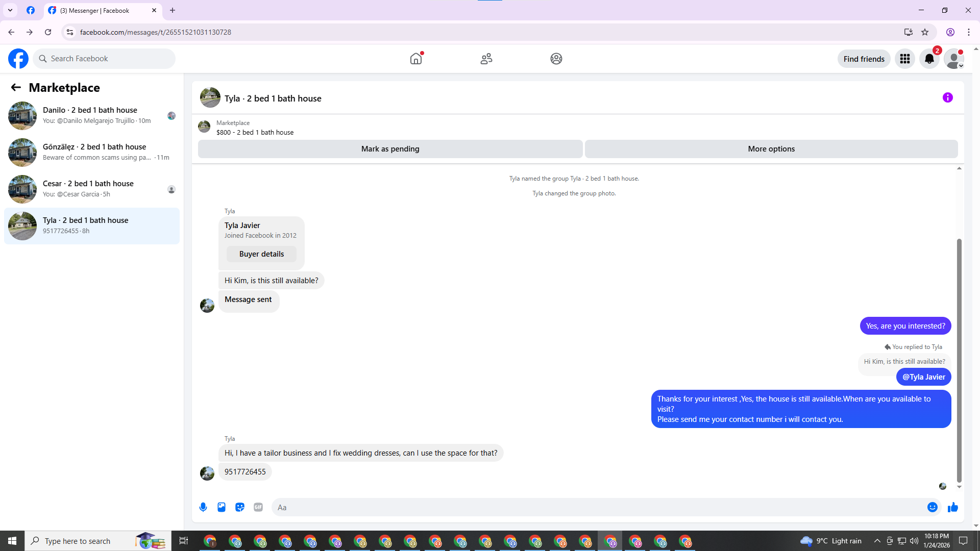Open the GIF picker icon
980x551 pixels.
(258, 507)
